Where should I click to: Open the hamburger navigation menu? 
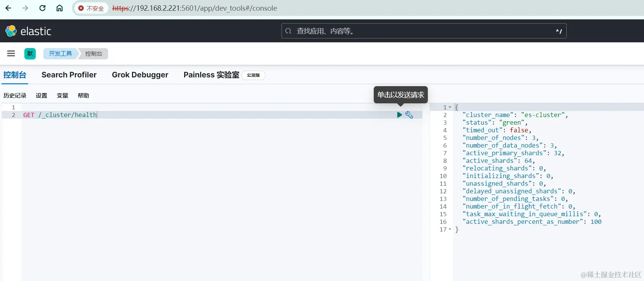(11, 53)
